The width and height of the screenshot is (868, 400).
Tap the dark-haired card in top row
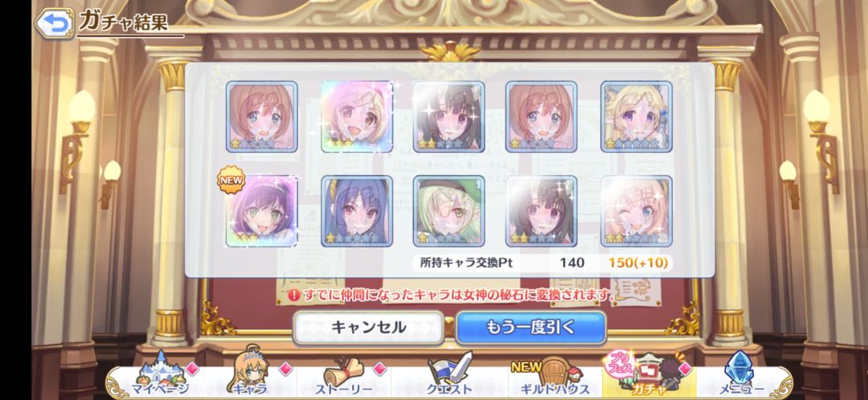click(449, 116)
